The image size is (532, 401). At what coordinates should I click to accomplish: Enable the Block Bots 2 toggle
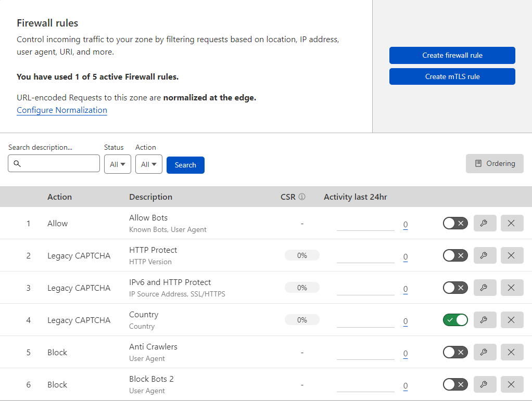[x=455, y=384]
